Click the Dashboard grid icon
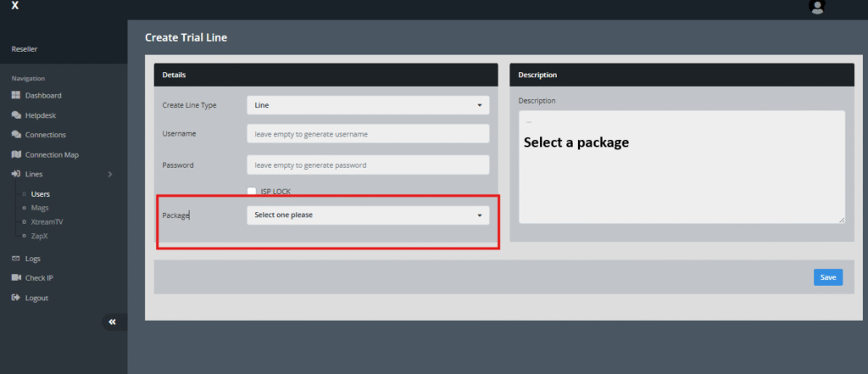 point(16,96)
